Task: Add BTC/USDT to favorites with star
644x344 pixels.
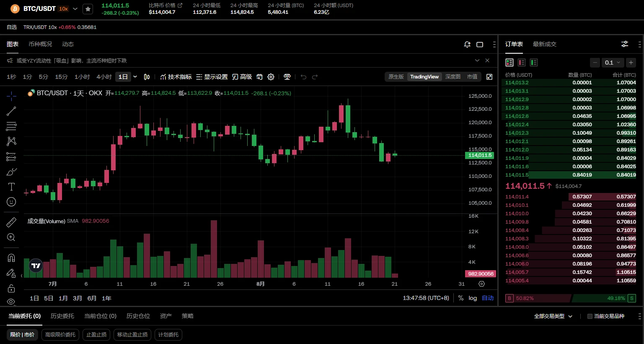Action: coord(88,9)
